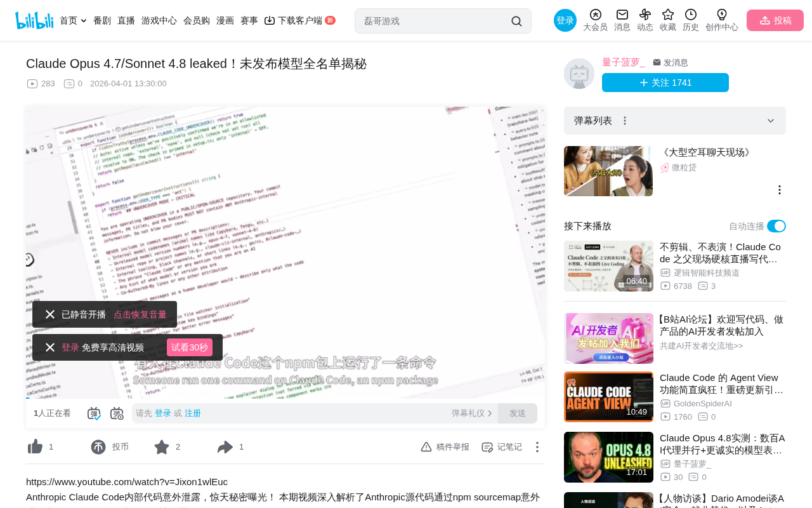Viewport: 812px width, 508px height.
Task: Click the play count 283 stat
Action: [x=41, y=84]
